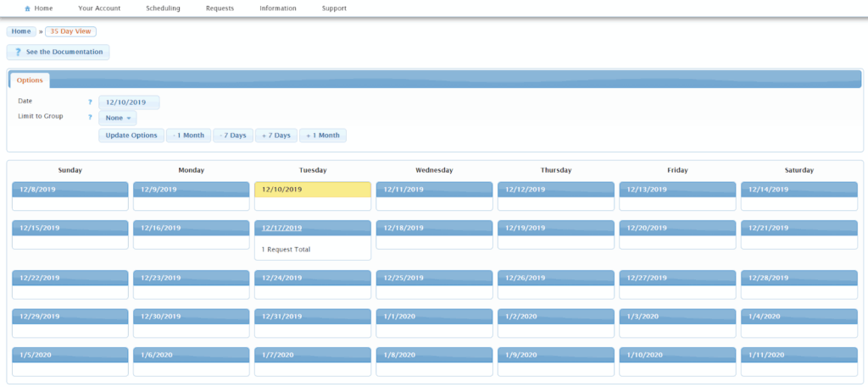
Task: Open the Limit to Group None dropdown
Action: [117, 119]
